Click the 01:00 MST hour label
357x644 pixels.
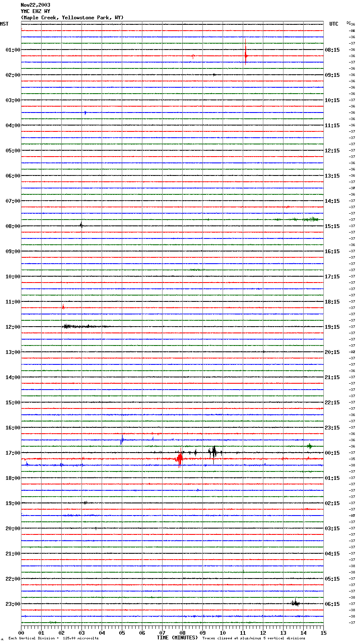coord(13,50)
